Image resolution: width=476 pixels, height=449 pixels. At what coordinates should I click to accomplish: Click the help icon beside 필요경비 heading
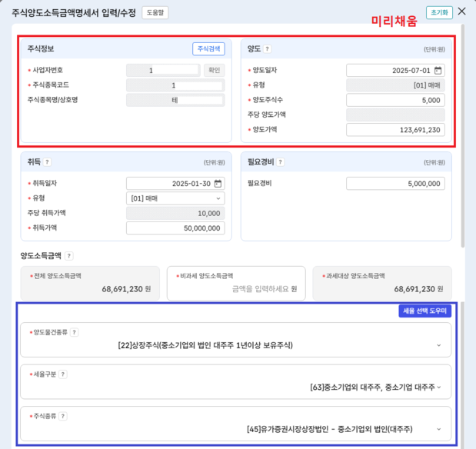click(x=281, y=162)
